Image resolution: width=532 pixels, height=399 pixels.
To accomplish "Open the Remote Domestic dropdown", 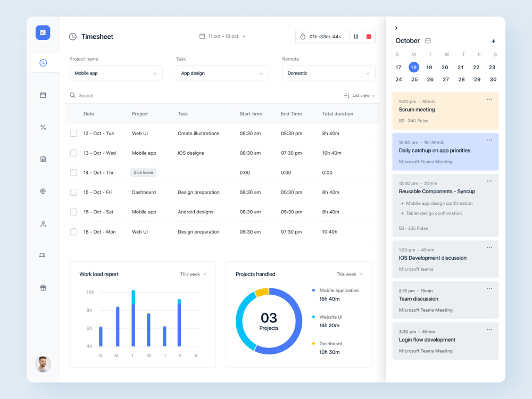I will (328, 73).
